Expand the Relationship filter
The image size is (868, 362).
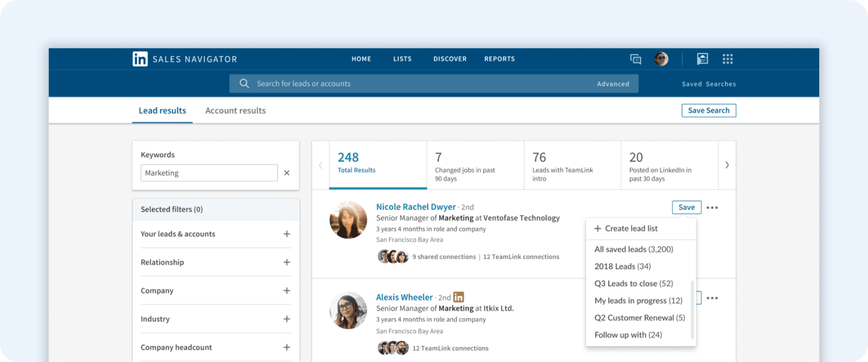coord(287,262)
